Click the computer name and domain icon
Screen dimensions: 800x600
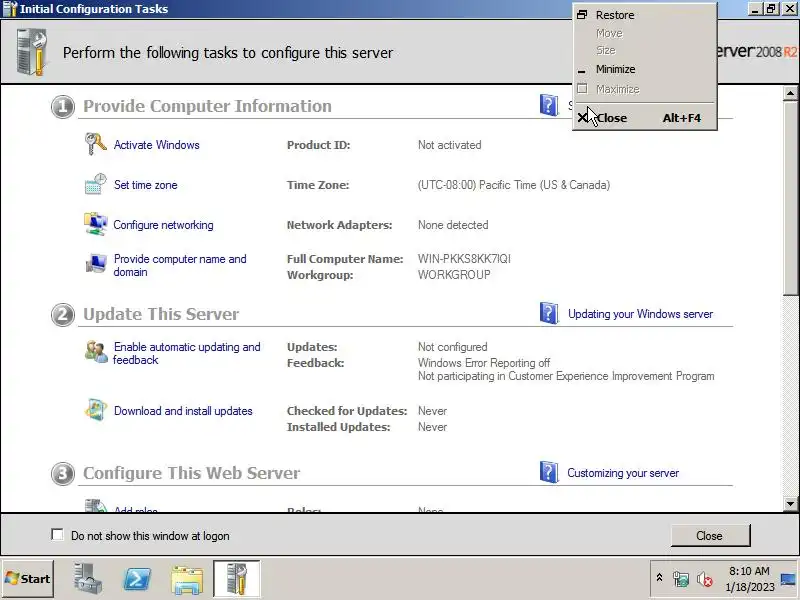95,263
